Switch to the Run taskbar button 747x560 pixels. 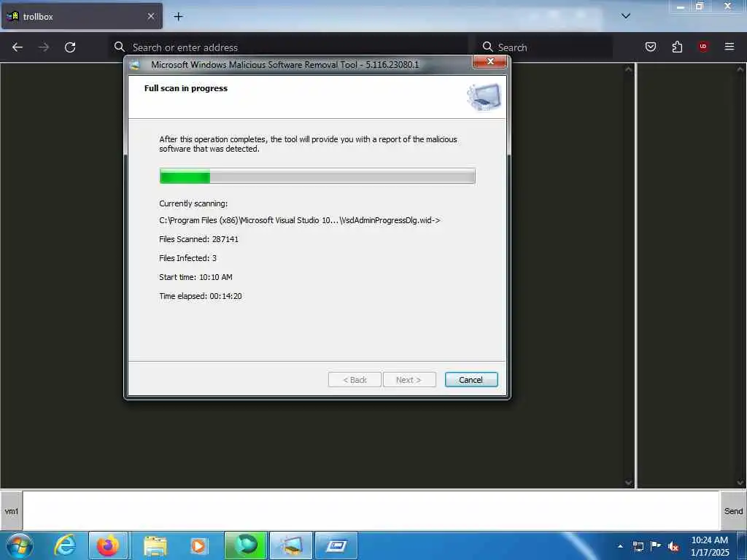[x=336, y=545]
